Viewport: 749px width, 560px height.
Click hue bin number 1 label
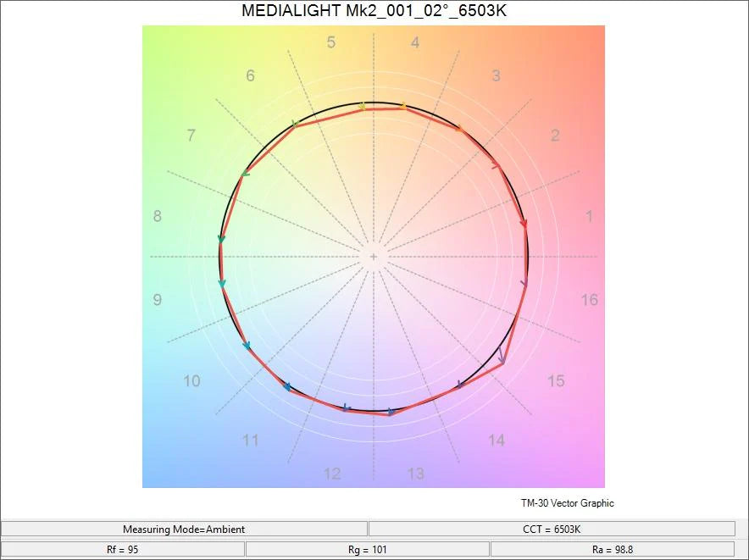[590, 217]
